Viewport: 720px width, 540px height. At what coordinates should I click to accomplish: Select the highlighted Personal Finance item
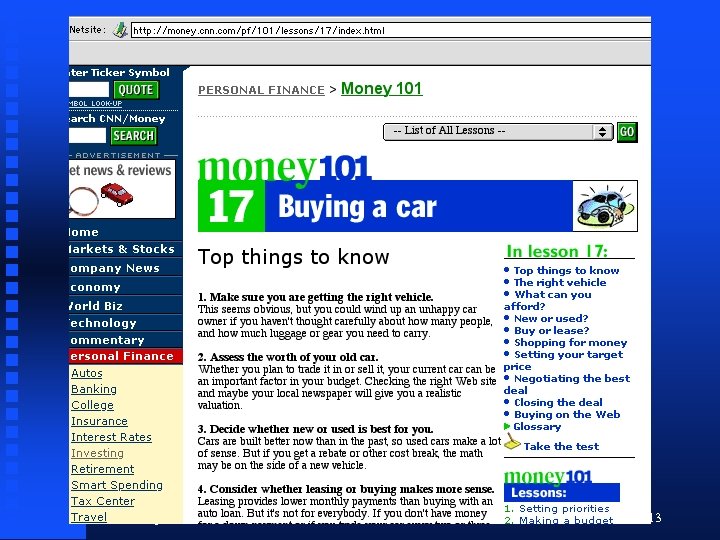125,356
